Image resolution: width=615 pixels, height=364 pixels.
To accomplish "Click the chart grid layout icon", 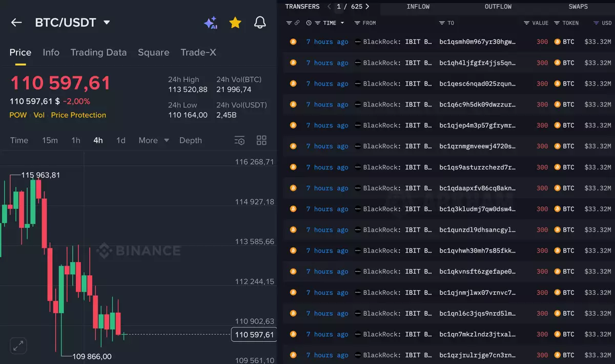I will coord(261,140).
